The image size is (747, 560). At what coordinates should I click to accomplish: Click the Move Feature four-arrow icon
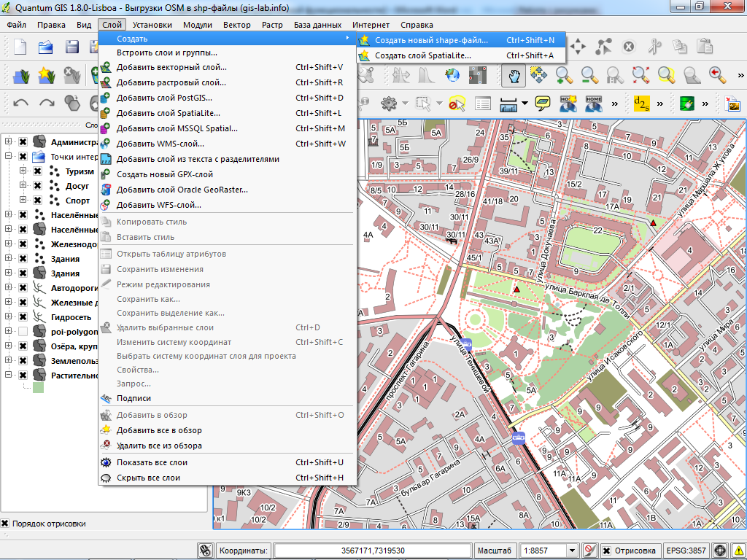(x=578, y=47)
